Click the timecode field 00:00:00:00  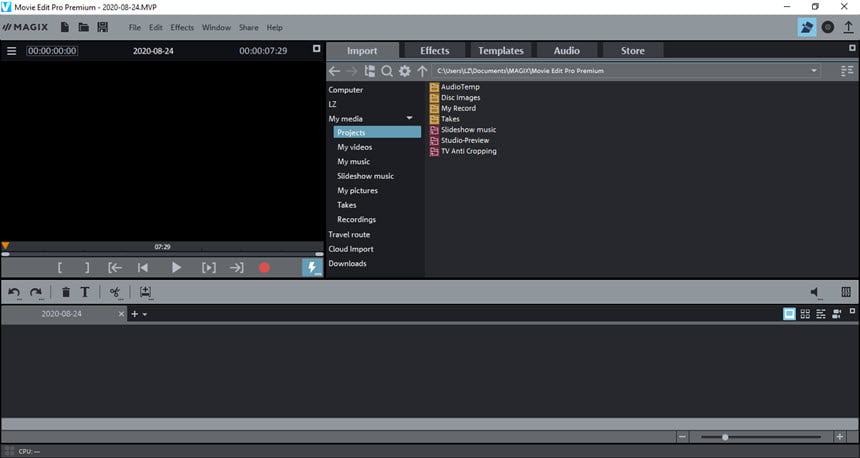[x=52, y=51]
